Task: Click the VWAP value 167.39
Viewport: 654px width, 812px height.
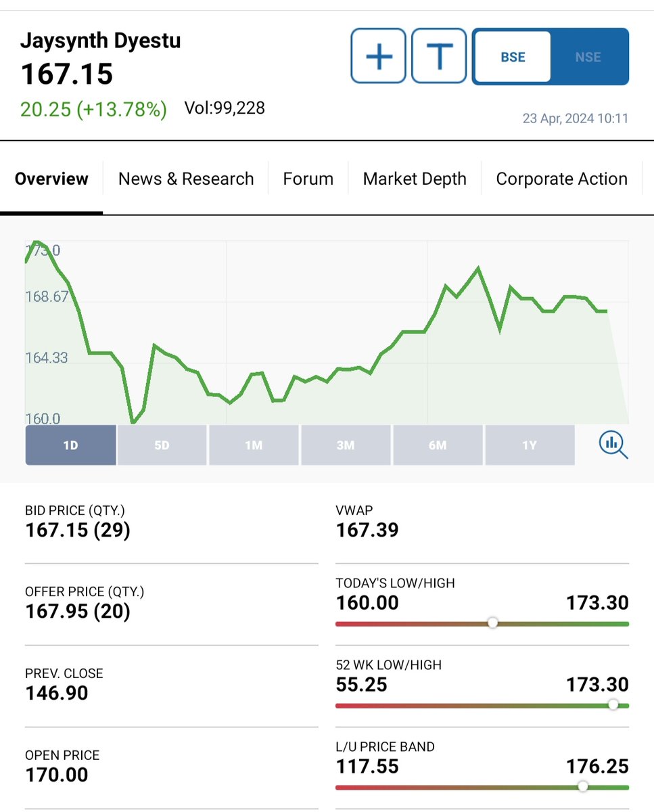Action: point(367,530)
